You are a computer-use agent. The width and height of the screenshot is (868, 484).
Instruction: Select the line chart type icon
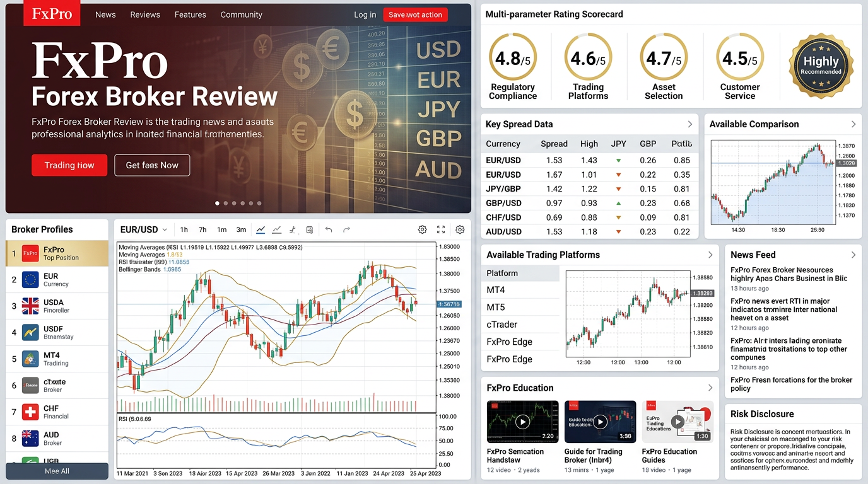pos(261,229)
